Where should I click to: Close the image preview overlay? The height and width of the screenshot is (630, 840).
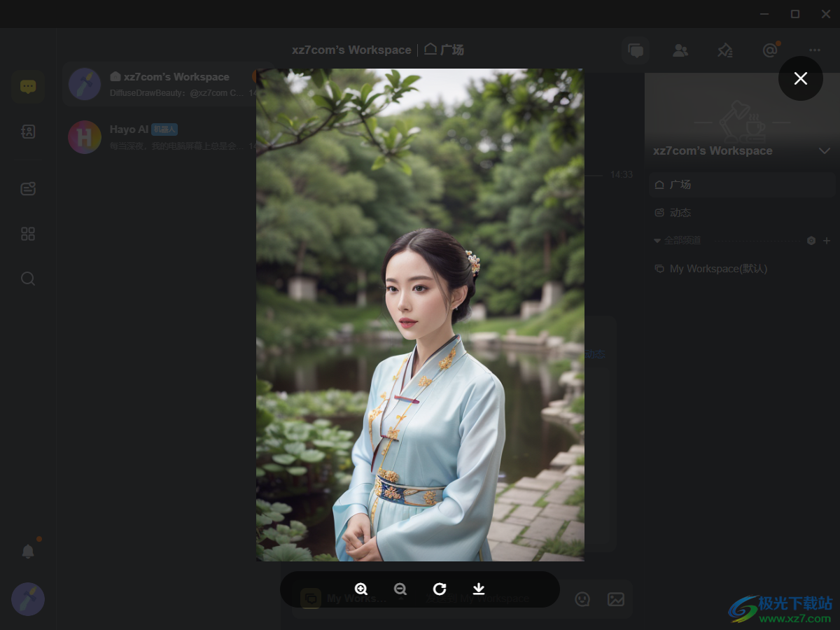pos(801,78)
